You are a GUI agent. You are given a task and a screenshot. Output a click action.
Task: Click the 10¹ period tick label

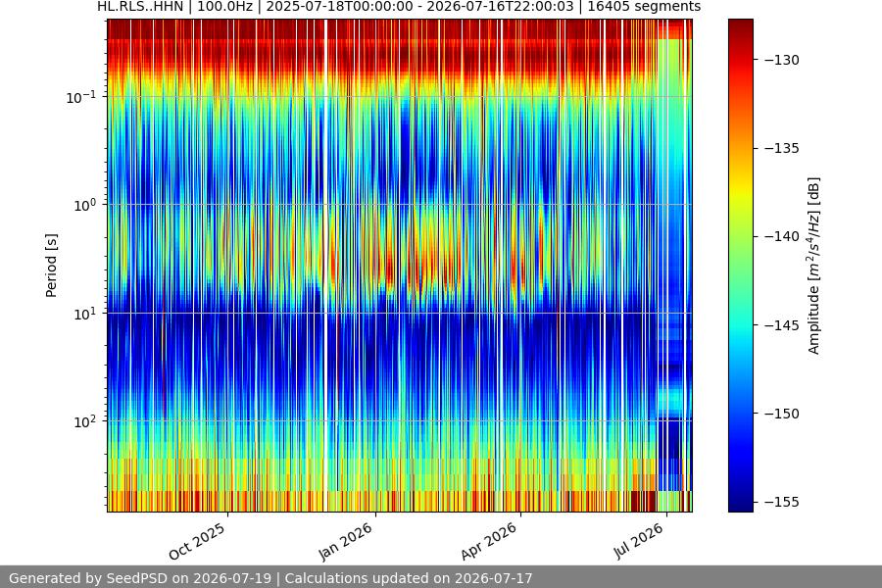(85, 314)
